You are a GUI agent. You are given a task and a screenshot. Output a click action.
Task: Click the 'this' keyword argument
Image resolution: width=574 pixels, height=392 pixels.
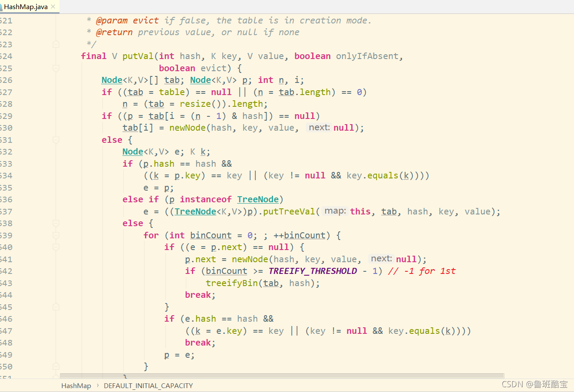[x=360, y=211]
